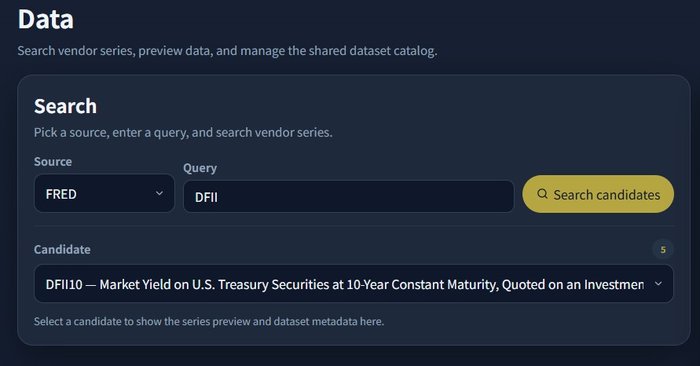Click the Source field label

click(x=53, y=161)
